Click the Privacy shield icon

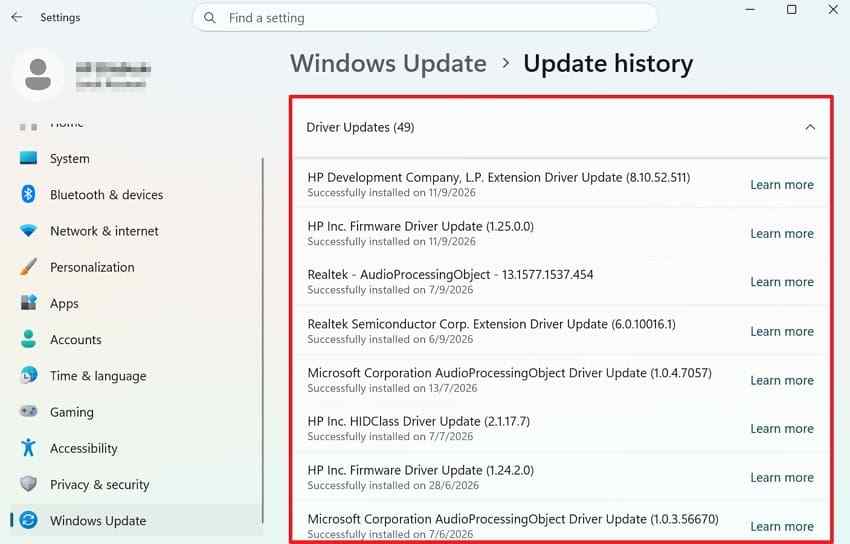(x=28, y=483)
